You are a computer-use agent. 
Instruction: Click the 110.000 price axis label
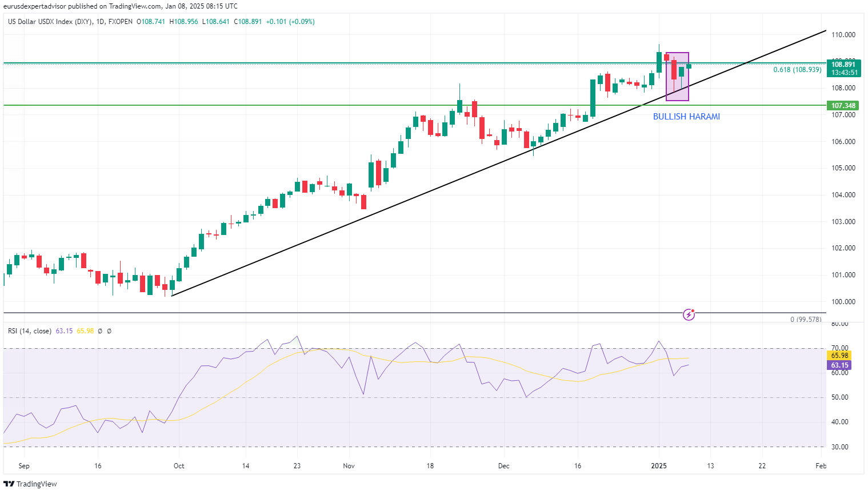click(843, 35)
